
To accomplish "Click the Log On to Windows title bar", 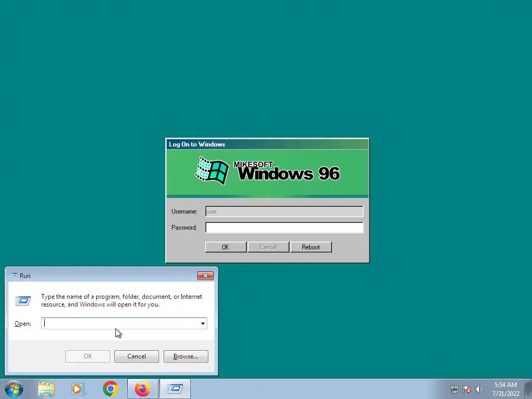I will [x=268, y=144].
